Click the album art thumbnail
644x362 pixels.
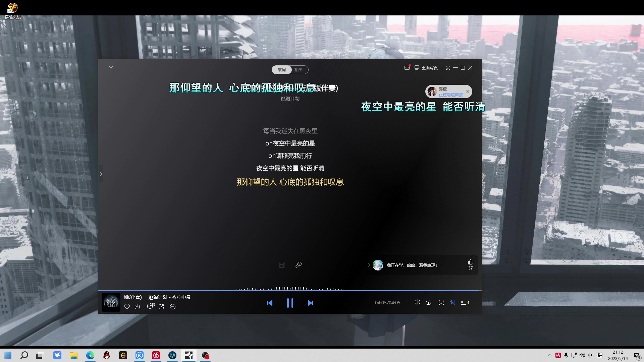click(111, 302)
